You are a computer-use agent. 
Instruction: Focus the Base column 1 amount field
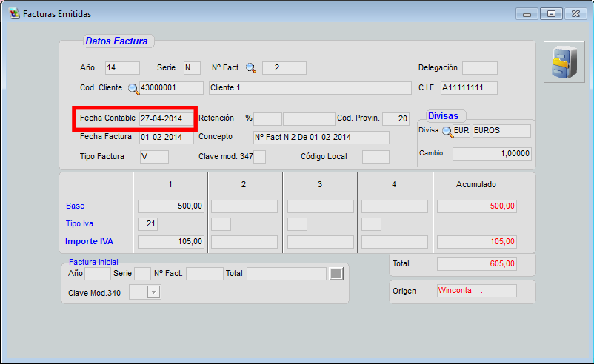[x=170, y=206]
